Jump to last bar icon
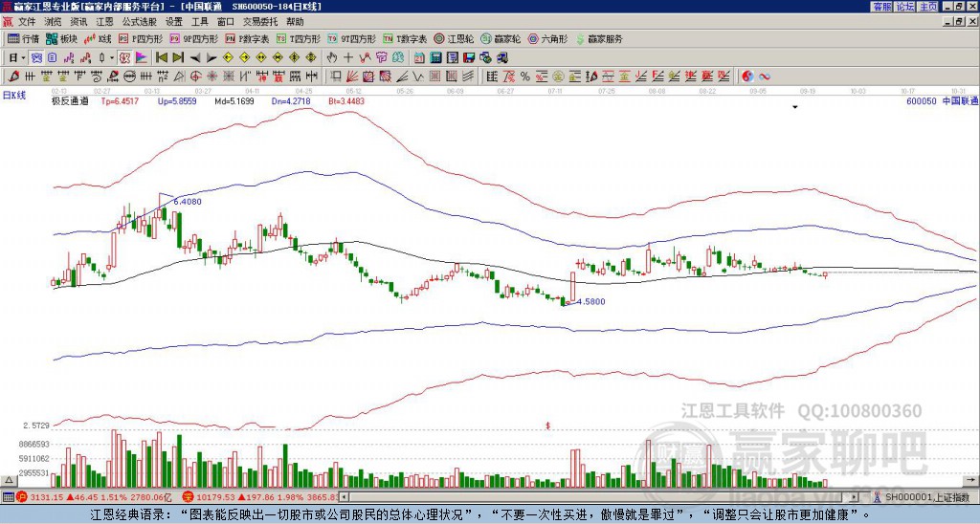Image resolution: width=980 pixels, height=524 pixels. [x=178, y=58]
